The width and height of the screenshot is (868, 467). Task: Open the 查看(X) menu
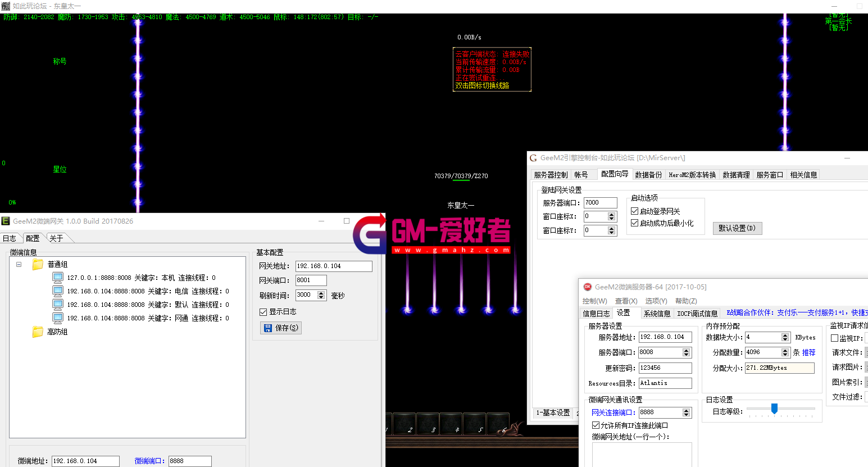(626, 301)
